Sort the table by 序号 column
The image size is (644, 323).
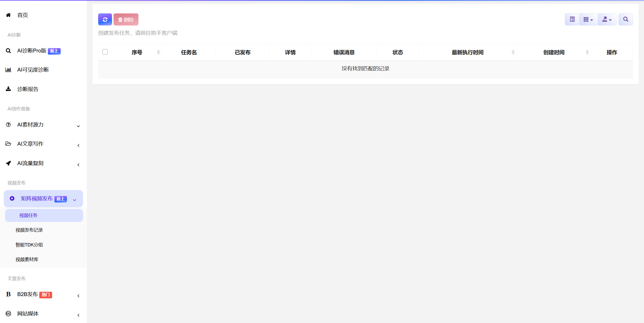click(x=137, y=52)
